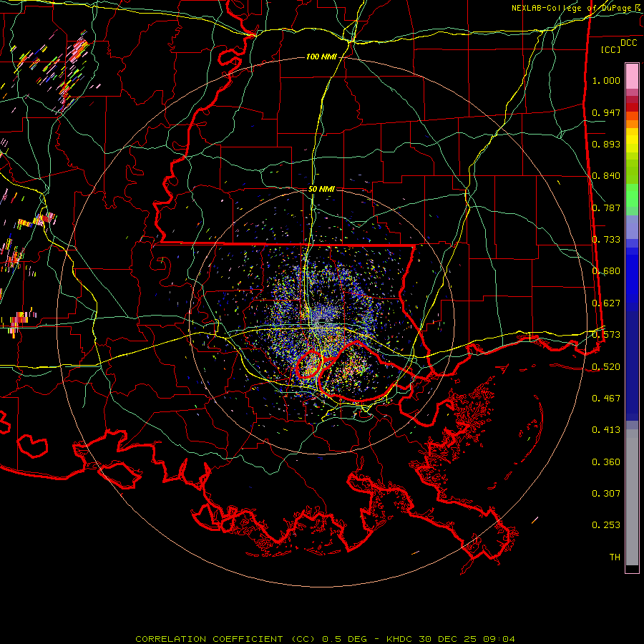Click the 0.627 scale value
644x644 pixels.
606,303
